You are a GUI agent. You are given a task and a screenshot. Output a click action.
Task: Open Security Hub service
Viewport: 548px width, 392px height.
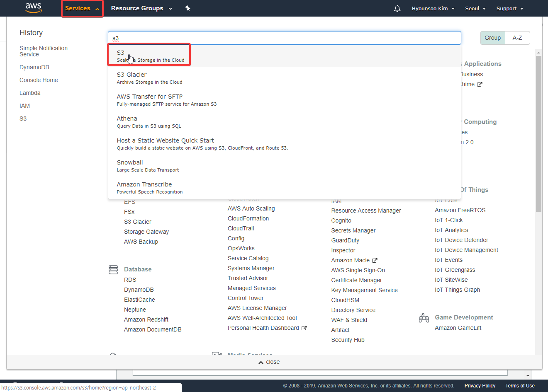click(348, 340)
